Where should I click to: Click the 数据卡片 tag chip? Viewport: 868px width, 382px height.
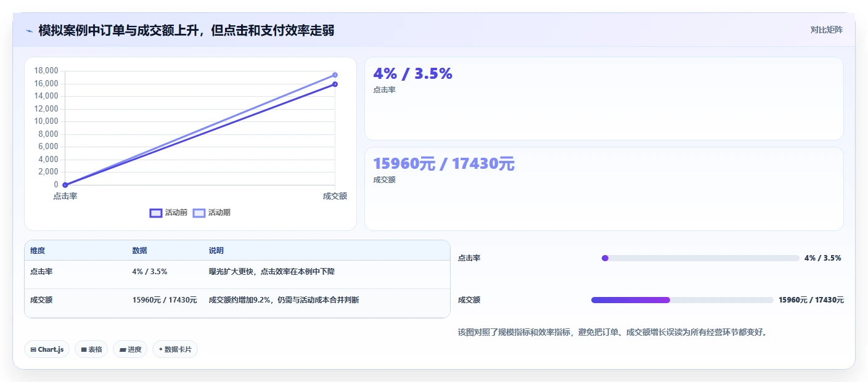pos(175,349)
